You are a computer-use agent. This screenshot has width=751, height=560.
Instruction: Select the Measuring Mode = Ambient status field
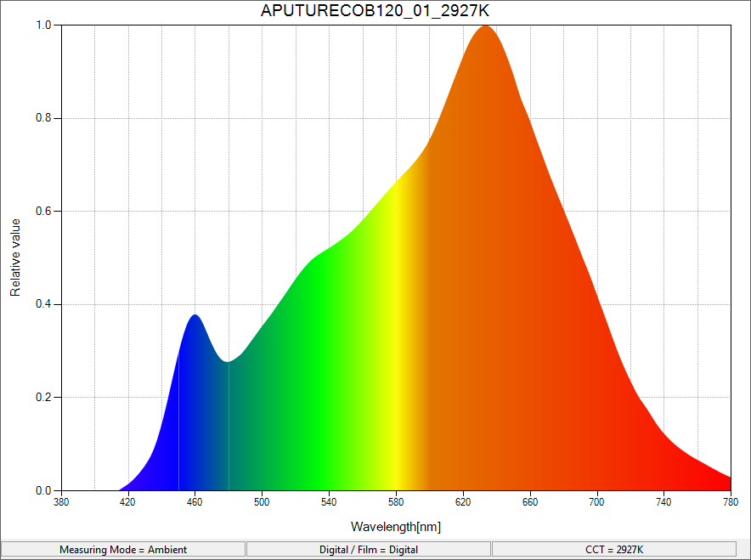click(123, 549)
